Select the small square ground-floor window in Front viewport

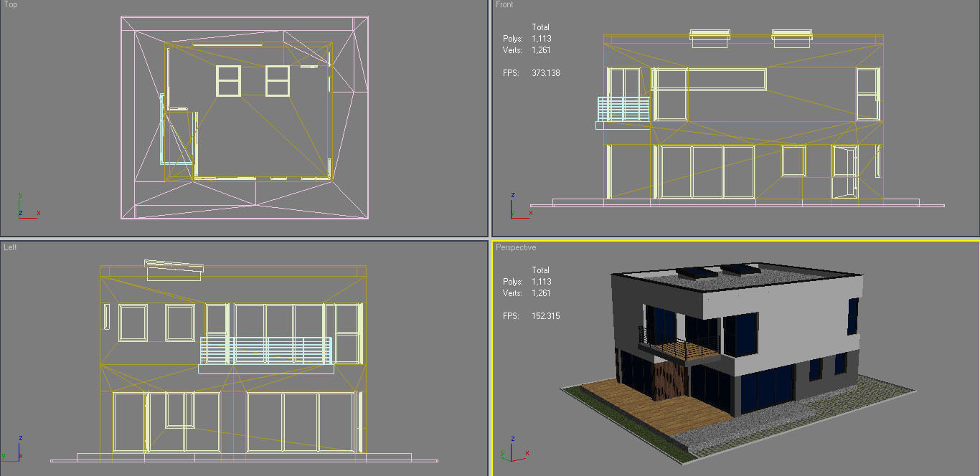[793, 161]
